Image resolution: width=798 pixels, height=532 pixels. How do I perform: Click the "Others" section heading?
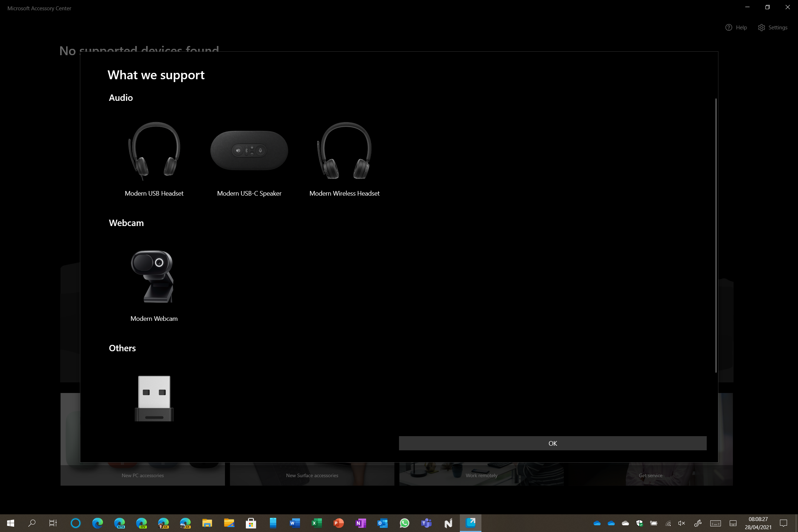click(122, 348)
